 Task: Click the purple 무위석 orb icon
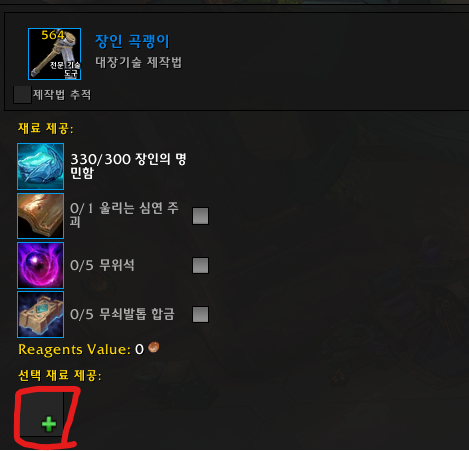[x=40, y=265]
